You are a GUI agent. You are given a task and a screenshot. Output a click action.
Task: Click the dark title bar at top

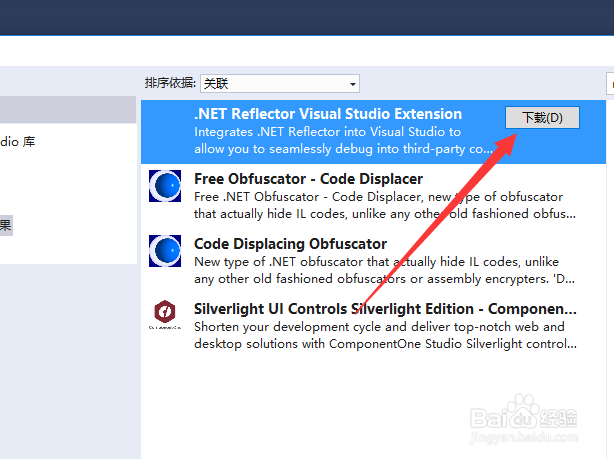pyautogui.click(x=307, y=18)
